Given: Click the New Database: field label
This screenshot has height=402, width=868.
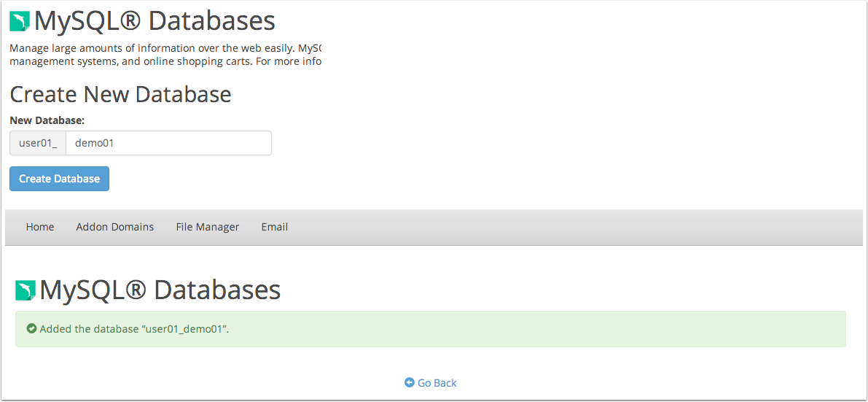Looking at the screenshot, I should [47, 120].
